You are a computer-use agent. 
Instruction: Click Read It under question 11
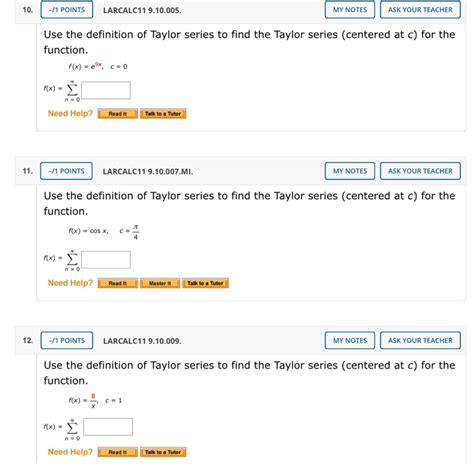(x=118, y=283)
